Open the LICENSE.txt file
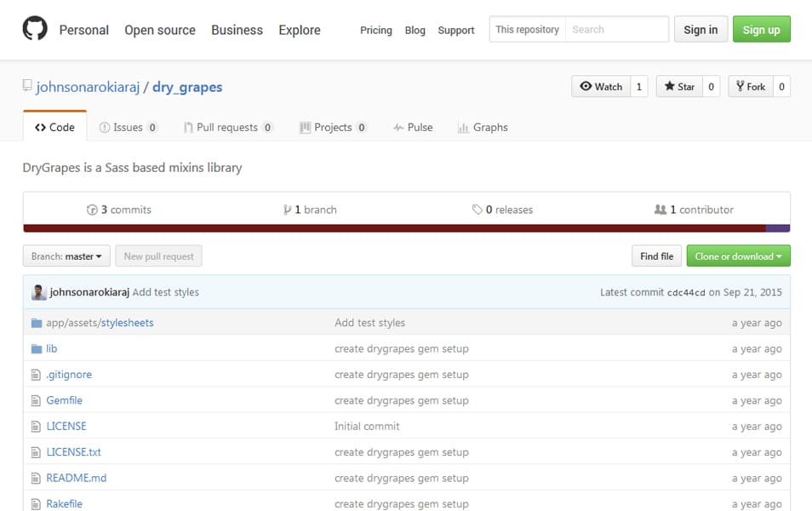This screenshot has width=812, height=511. (73, 452)
